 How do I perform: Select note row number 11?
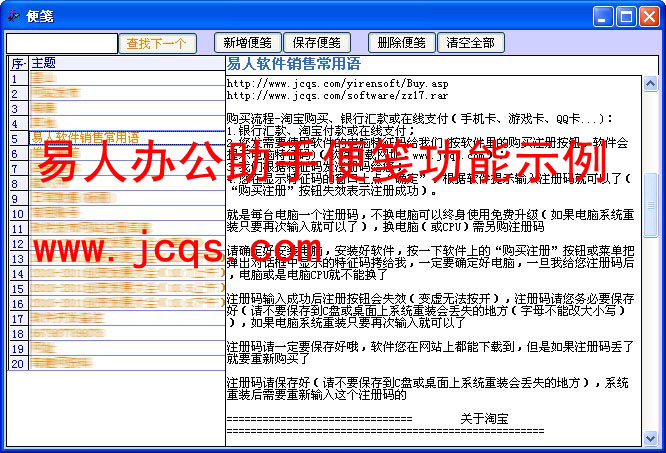[117, 228]
